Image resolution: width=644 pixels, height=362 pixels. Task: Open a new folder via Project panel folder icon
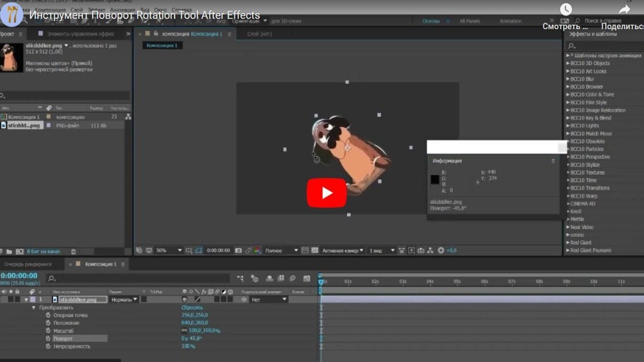click(x=9, y=251)
